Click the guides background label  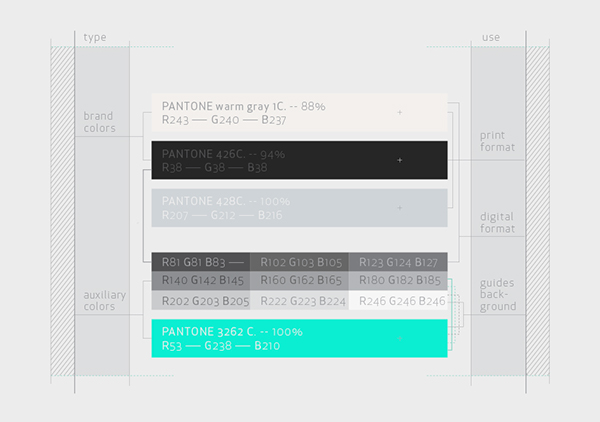[498, 295]
